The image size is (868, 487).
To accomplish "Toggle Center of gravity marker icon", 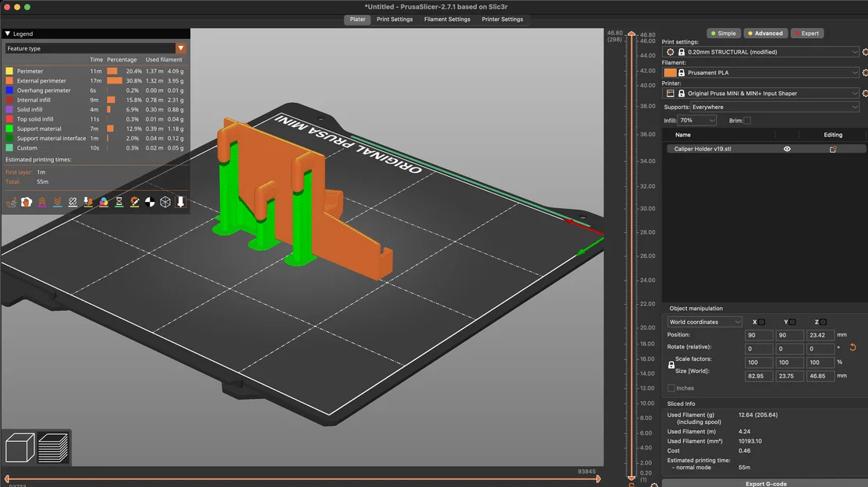I will [150, 203].
